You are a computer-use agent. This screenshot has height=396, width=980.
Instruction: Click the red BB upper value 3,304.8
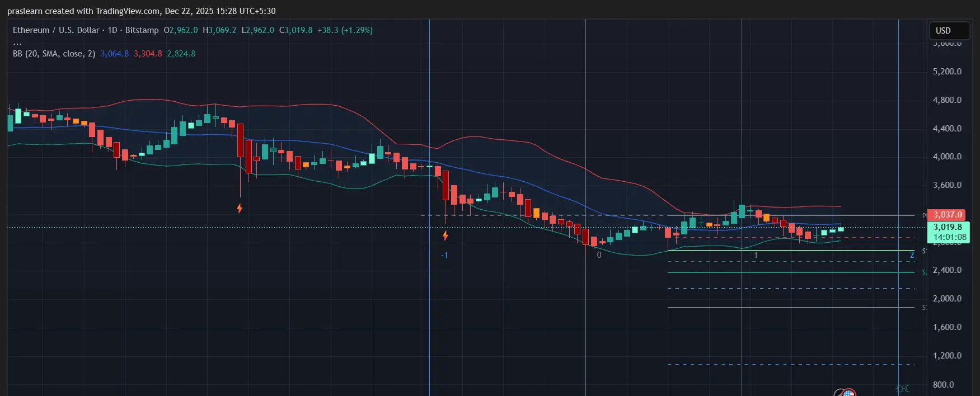click(x=148, y=54)
